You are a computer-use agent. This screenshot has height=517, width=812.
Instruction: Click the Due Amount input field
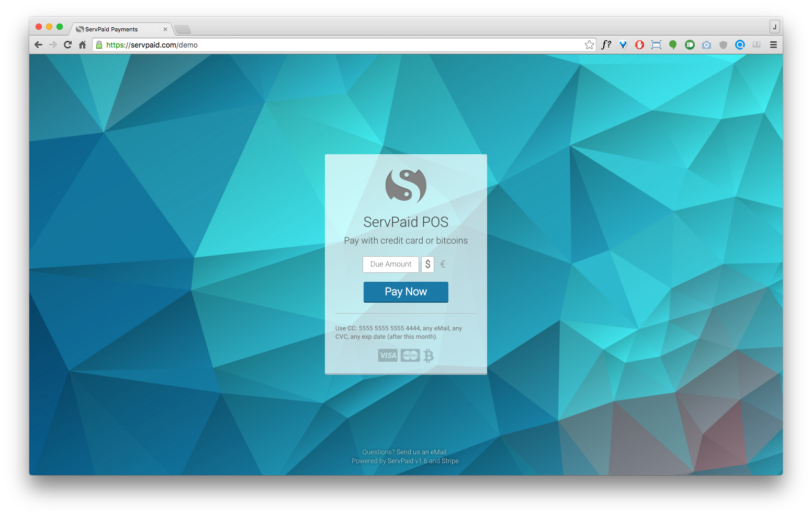tap(391, 264)
